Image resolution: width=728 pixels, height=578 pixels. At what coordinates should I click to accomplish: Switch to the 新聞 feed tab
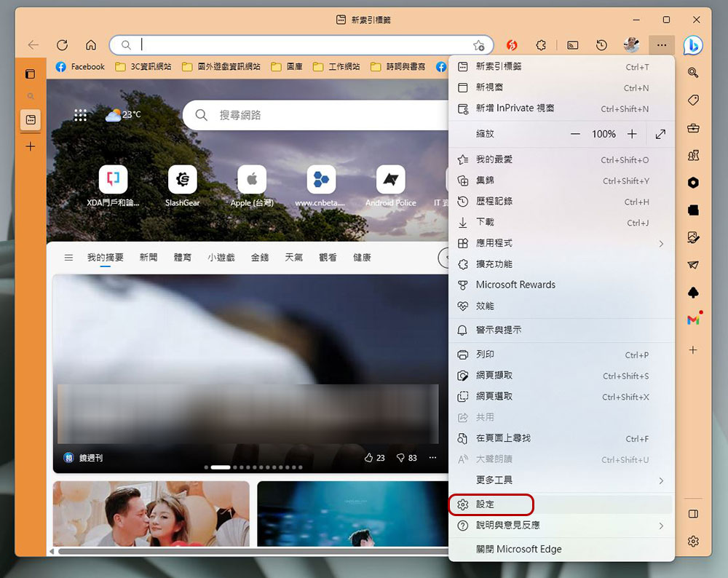coord(149,258)
